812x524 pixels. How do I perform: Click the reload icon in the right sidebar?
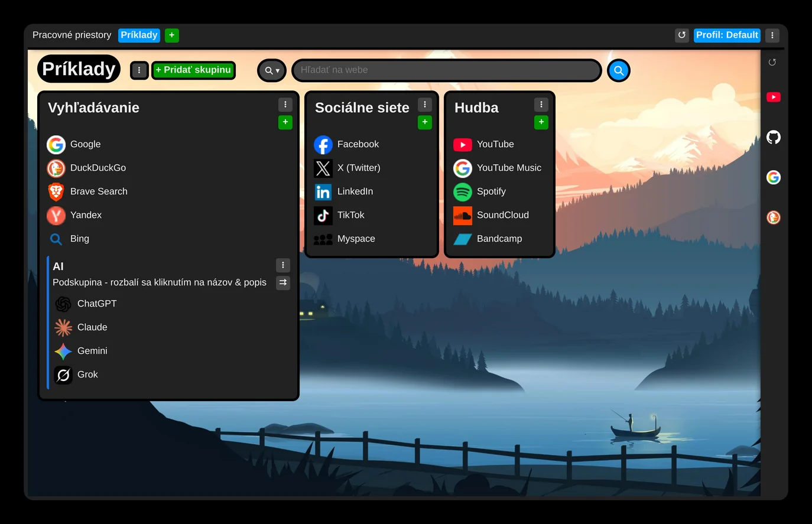772,62
